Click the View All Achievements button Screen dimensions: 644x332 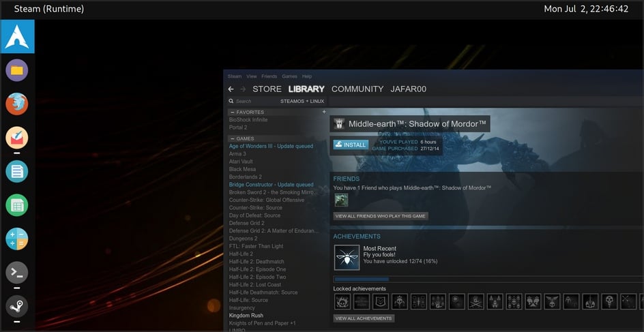(364, 318)
